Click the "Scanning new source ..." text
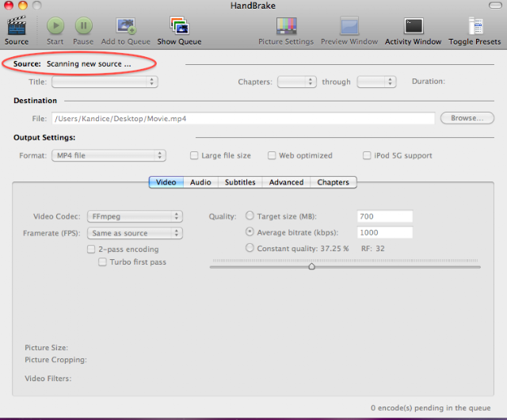 89,64
